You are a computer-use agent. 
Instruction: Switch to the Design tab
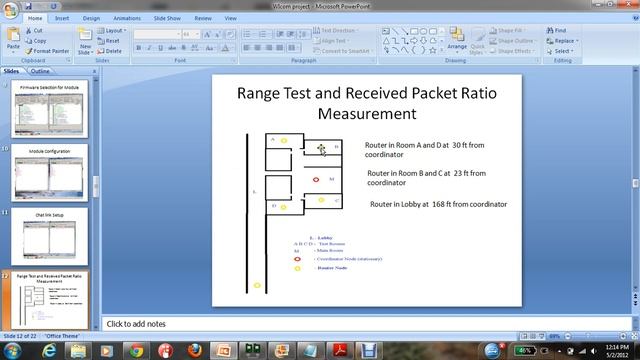(91, 18)
